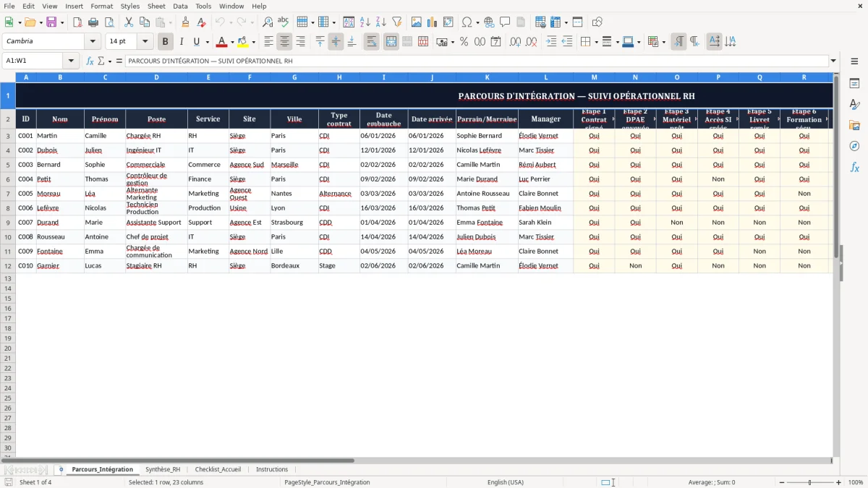
Task: Toggle Align Right
Action: coord(301,42)
